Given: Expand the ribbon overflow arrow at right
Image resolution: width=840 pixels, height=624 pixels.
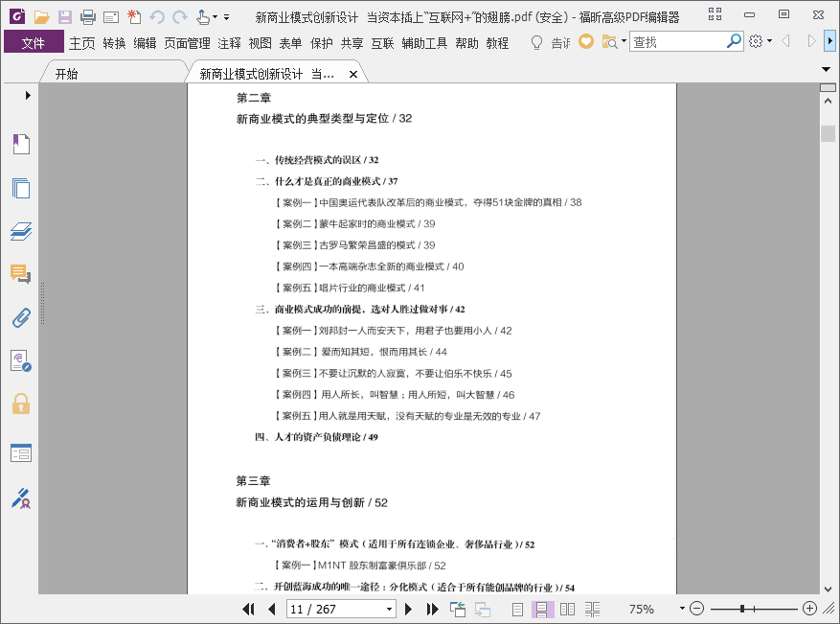Looking at the screenshot, I should (829, 41).
